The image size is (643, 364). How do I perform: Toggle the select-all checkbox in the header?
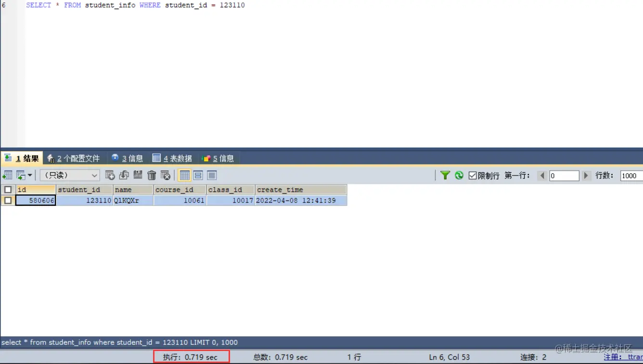(8, 189)
